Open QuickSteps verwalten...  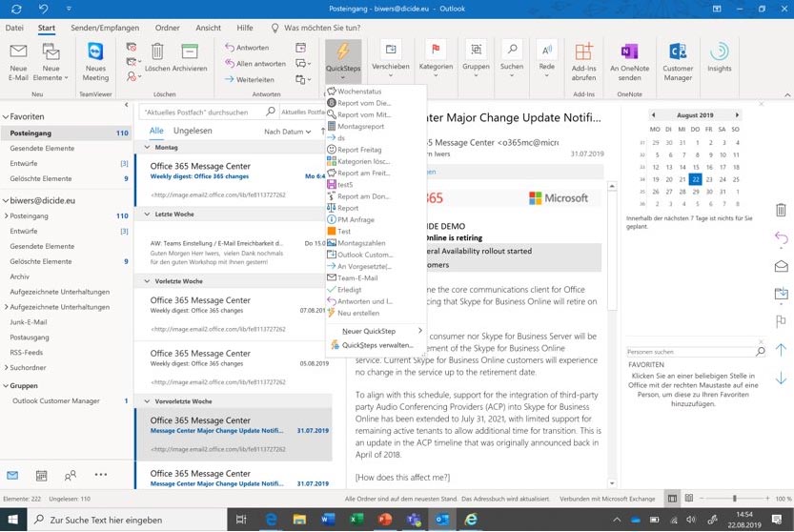(x=376, y=345)
